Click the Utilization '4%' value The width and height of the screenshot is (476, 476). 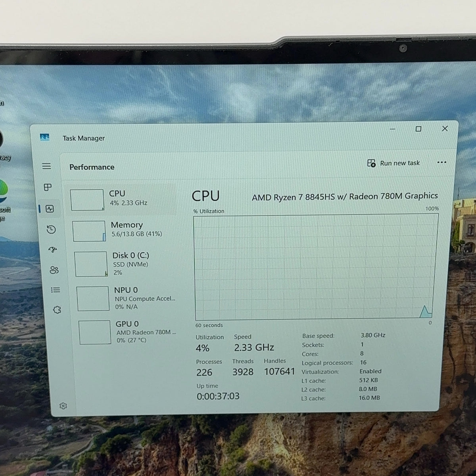tap(203, 348)
